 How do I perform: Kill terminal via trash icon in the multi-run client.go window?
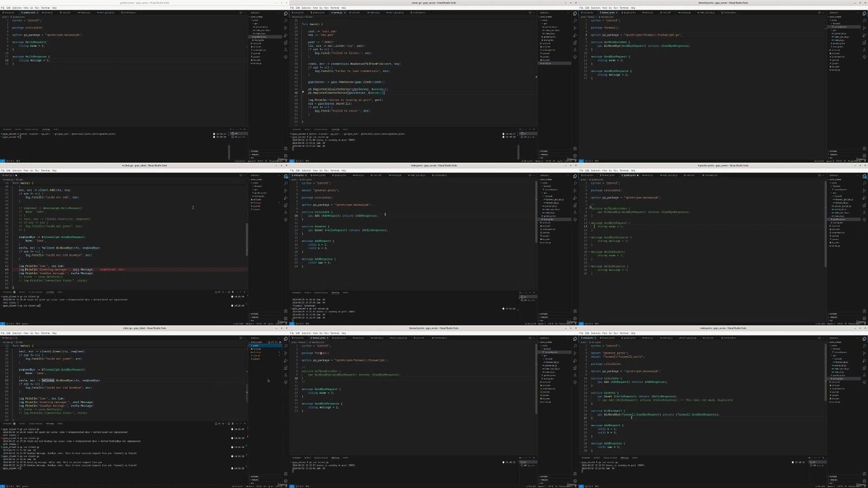(x=233, y=423)
